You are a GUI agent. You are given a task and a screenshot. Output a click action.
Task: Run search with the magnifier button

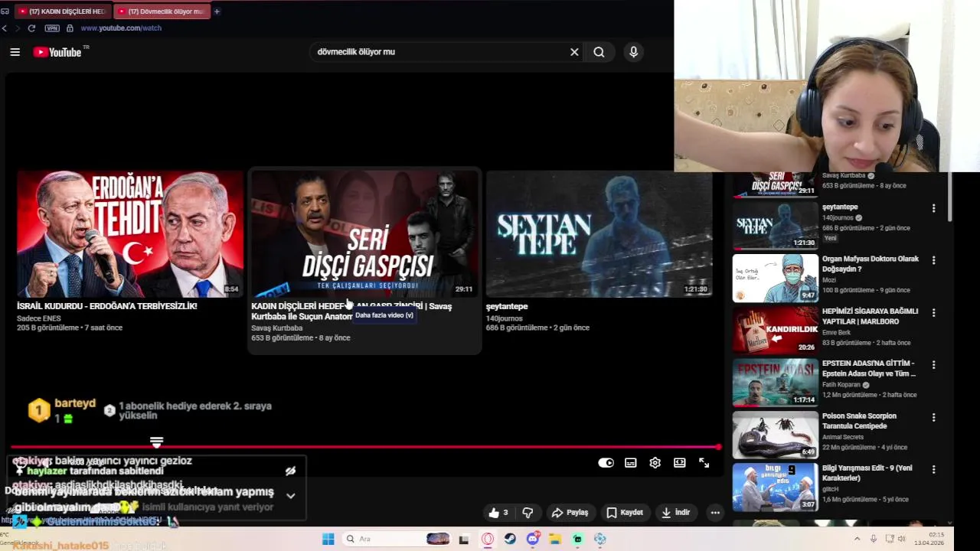tap(599, 52)
